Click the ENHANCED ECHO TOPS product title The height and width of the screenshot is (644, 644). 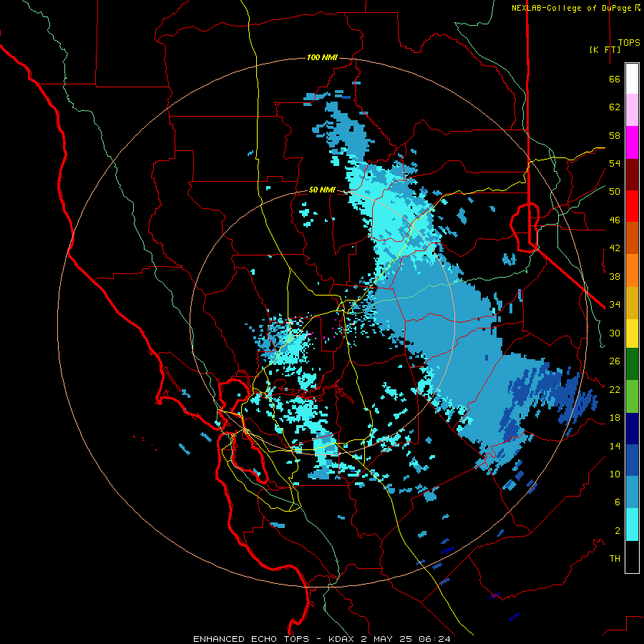coord(250,639)
